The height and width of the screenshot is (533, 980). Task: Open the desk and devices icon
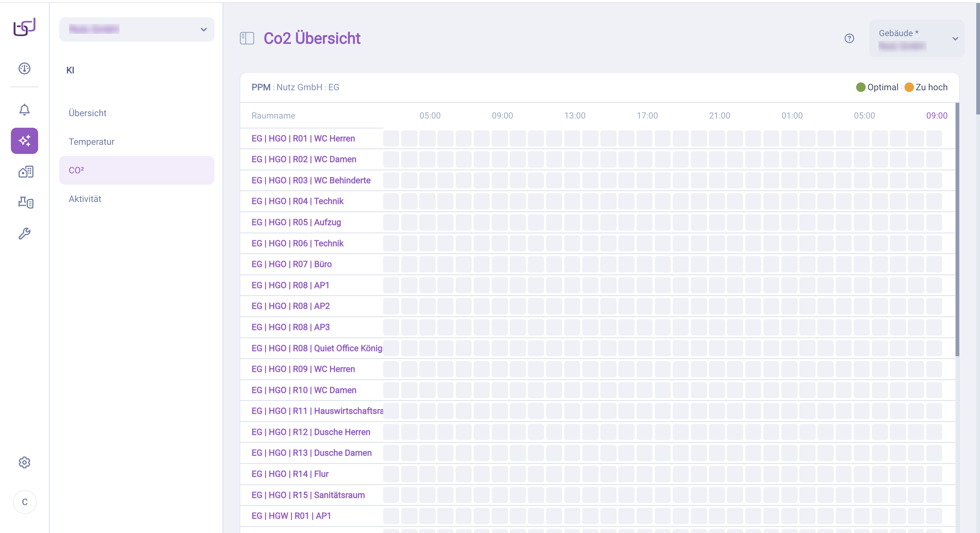[26, 202]
